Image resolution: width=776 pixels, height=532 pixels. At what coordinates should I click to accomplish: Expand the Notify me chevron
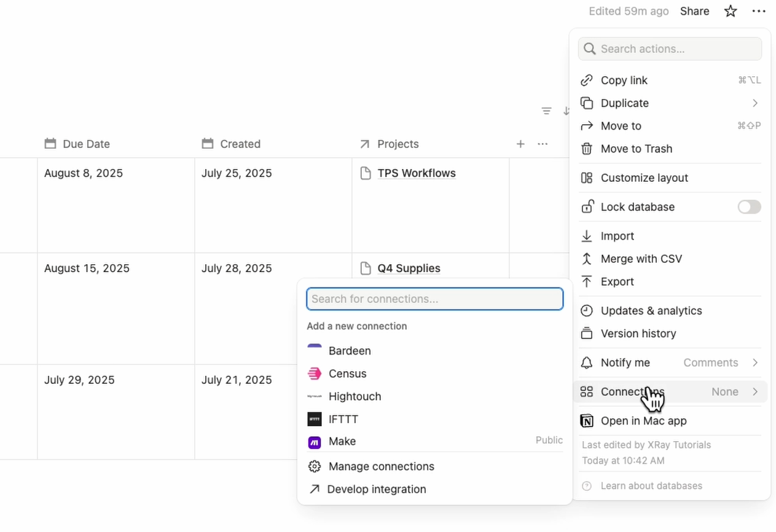coord(755,362)
